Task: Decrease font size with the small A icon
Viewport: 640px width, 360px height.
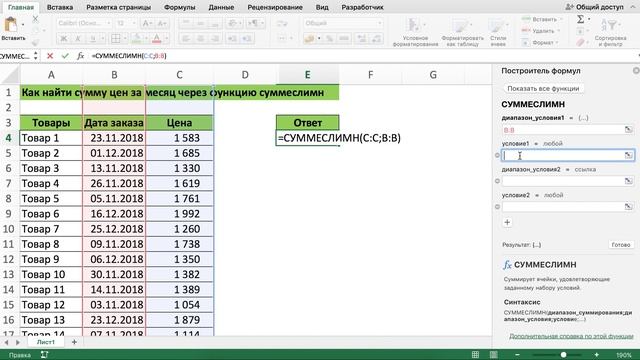Action: (x=162, y=23)
